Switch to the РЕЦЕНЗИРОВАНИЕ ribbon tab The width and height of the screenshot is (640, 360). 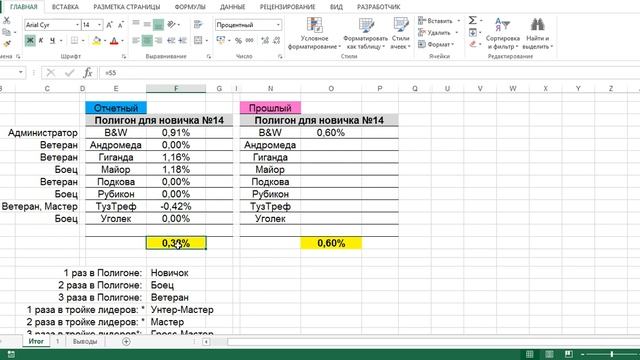[x=287, y=7]
